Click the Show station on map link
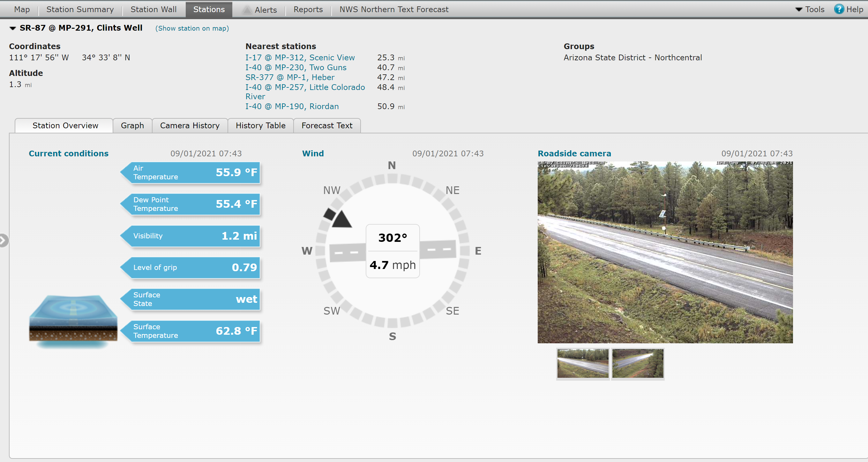The image size is (868, 462). coord(192,28)
